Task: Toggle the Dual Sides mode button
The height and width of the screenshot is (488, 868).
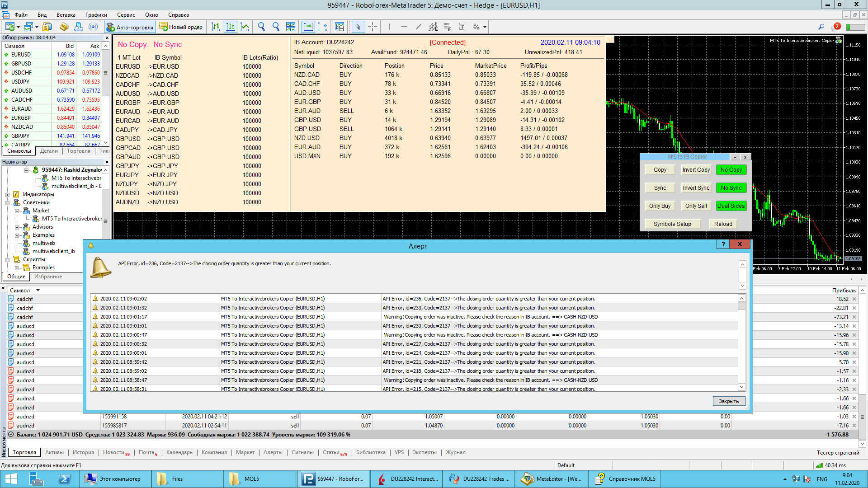Action: 731,206
